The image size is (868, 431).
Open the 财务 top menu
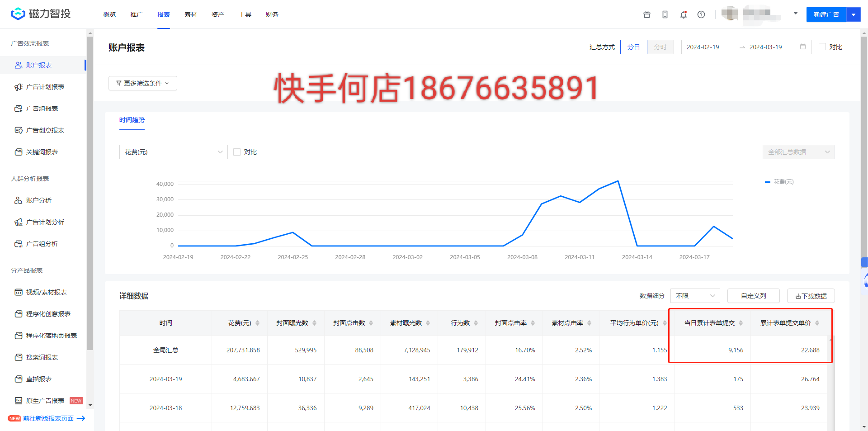tap(272, 14)
